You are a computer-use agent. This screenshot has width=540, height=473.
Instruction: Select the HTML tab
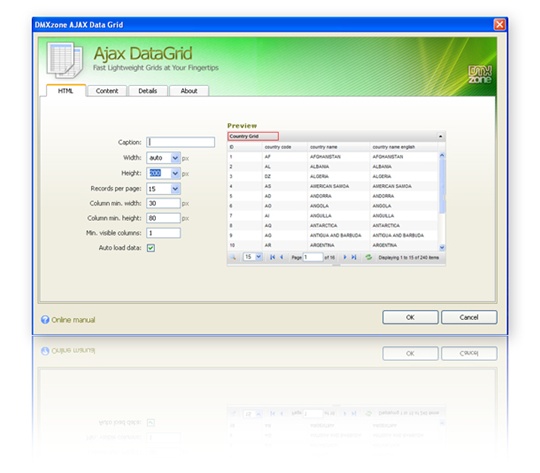[x=65, y=91]
